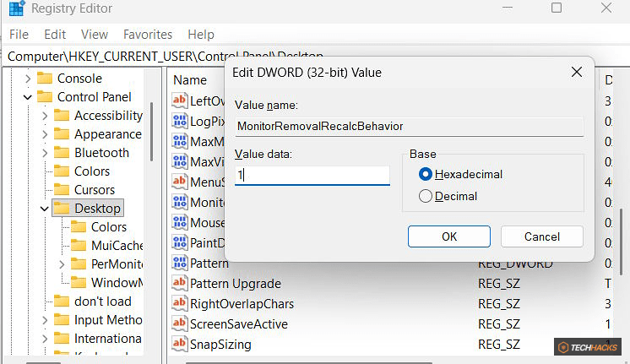Image resolution: width=630 pixels, height=364 pixels.
Task: Select the Pattern DWORD value icon
Action: point(180,263)
